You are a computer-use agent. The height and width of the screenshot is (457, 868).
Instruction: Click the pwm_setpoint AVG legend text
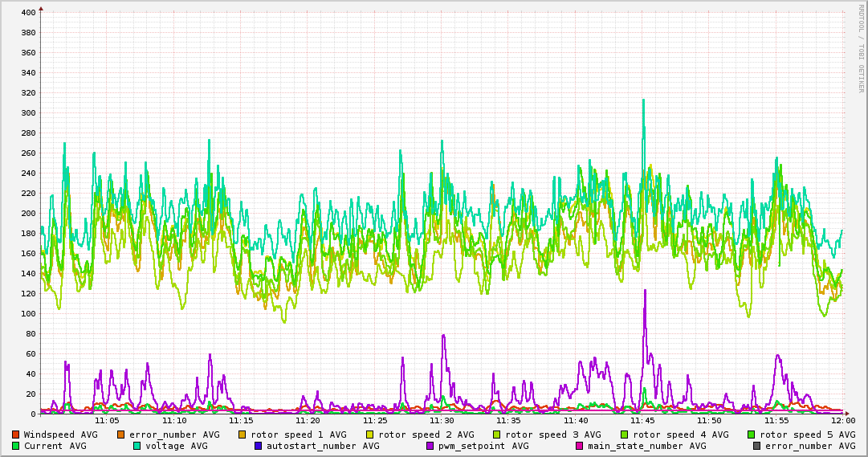click(x=484, y=446)
